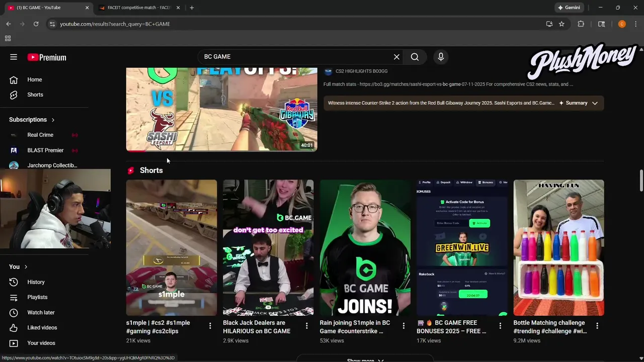Screen dimensions: 644x362
Task: Open options menu for Bottle Matching short
Action: click(597, 326)
